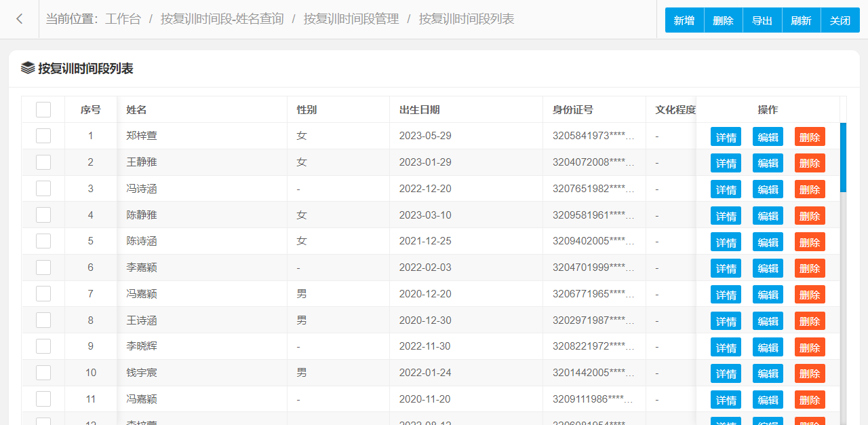Image resolution: width=868 pixels, height=425 pixels.
Task: Edit row 11 冯嘉颖
Action: point(768,400)
